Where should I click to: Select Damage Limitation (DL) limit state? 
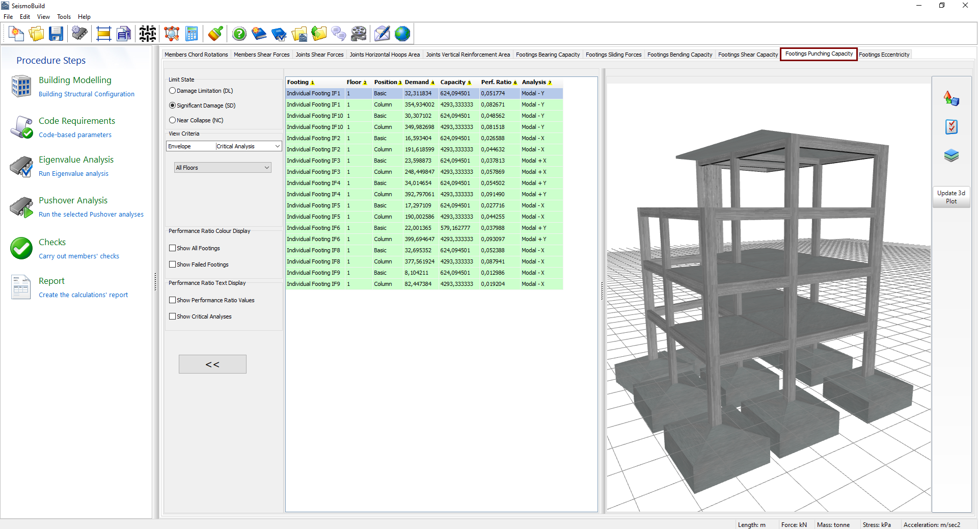(x=173, y=91)
